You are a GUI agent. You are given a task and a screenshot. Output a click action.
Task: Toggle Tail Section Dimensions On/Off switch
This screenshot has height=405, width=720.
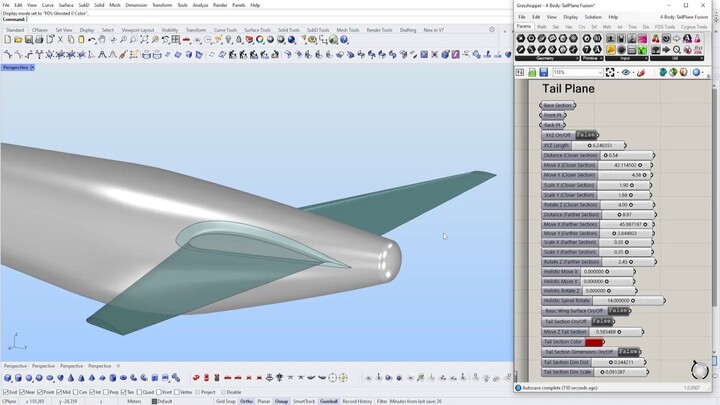tap(628, 352)
